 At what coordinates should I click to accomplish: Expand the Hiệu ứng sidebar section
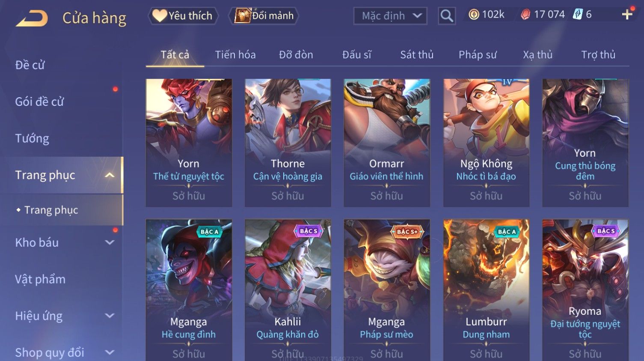click(x=110, y=316)
